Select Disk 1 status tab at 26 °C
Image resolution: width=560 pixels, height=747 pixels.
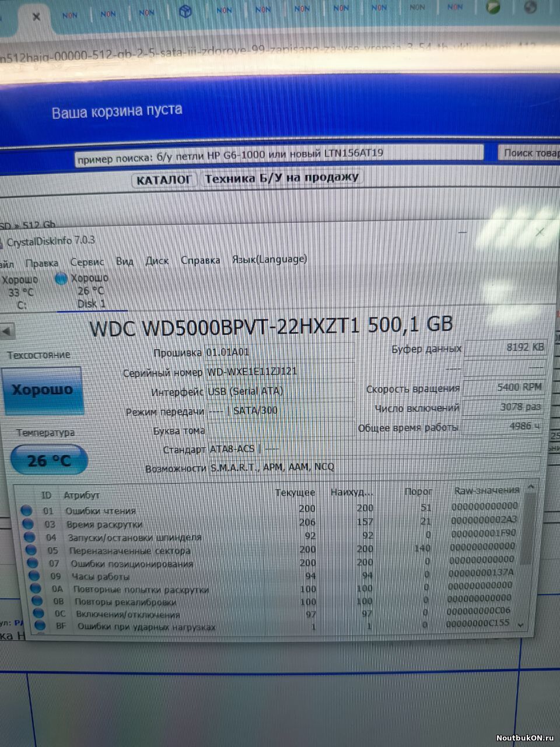pyautogui.click(x=90, y=291)
